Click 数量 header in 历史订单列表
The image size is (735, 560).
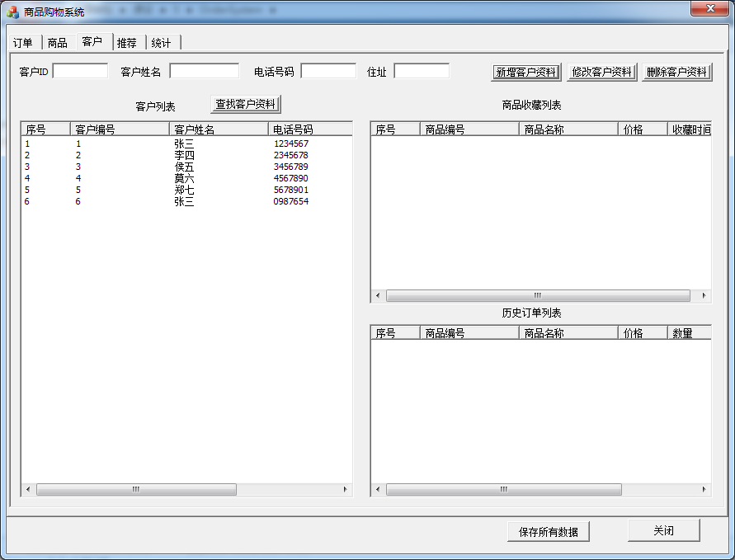[x=690, y=332]
